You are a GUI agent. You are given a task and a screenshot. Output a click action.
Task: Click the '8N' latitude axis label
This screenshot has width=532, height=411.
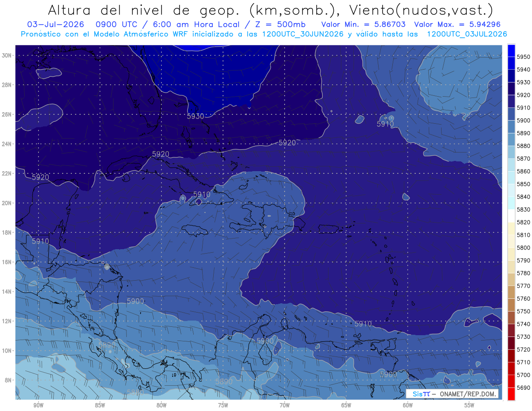coord(9,380)
